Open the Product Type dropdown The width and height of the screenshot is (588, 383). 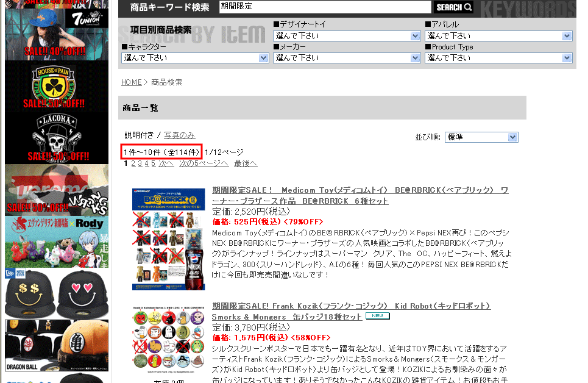coord(498,58)
